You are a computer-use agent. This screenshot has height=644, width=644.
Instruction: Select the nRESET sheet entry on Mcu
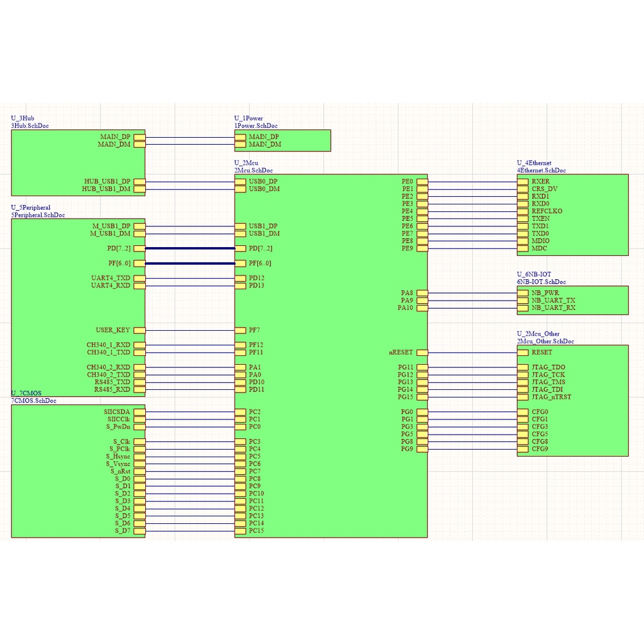422,353
